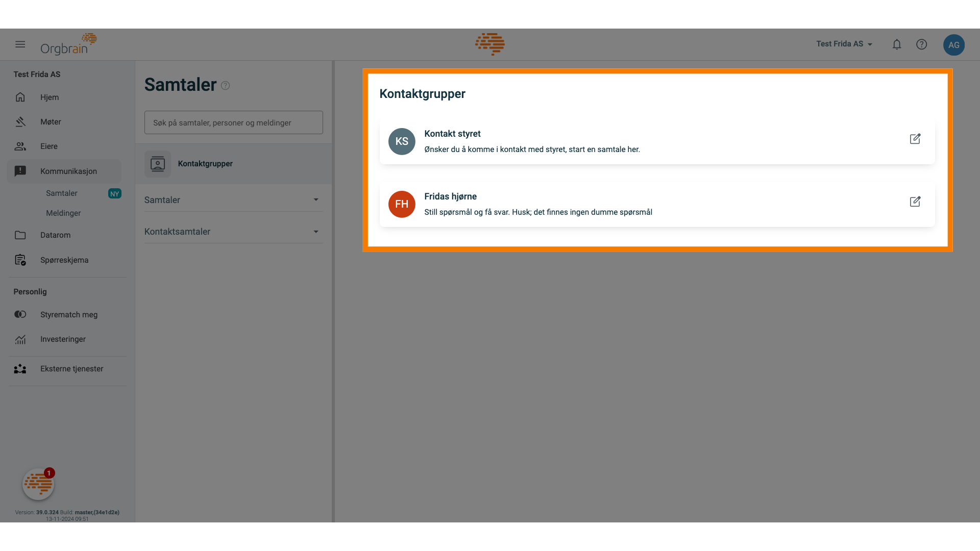Image resolution: width=980 pixels, height=551 pixels.
Task: Click the Møter gavel icon
Action: point(20,121)
